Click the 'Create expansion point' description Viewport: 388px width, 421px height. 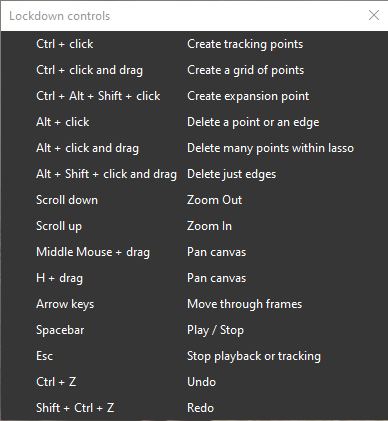click(248, 96)
